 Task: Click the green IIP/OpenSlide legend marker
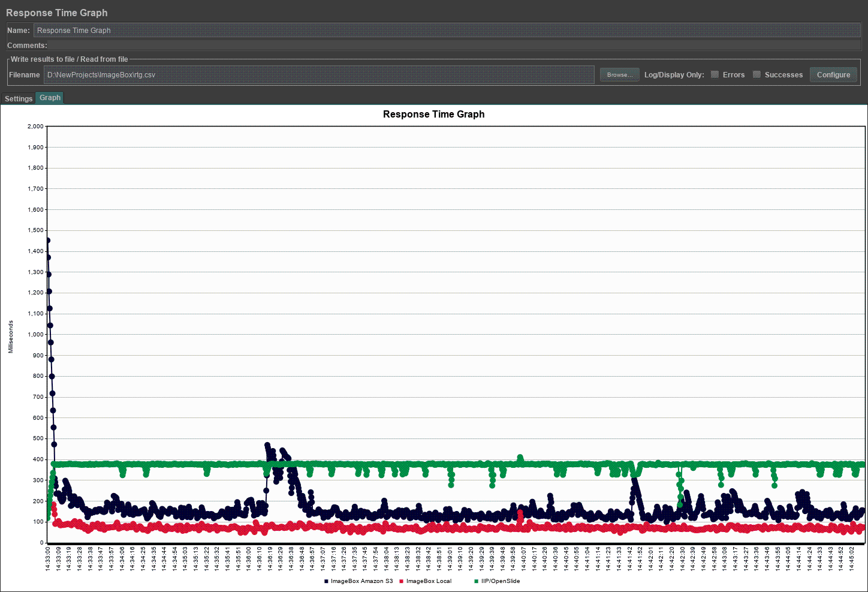(477, 581)
